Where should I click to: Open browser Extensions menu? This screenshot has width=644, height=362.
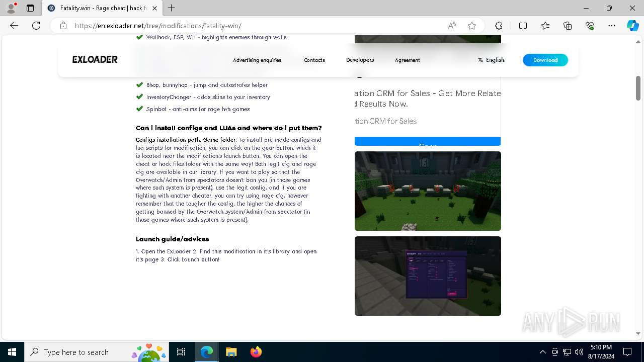(x=499, y=26)
